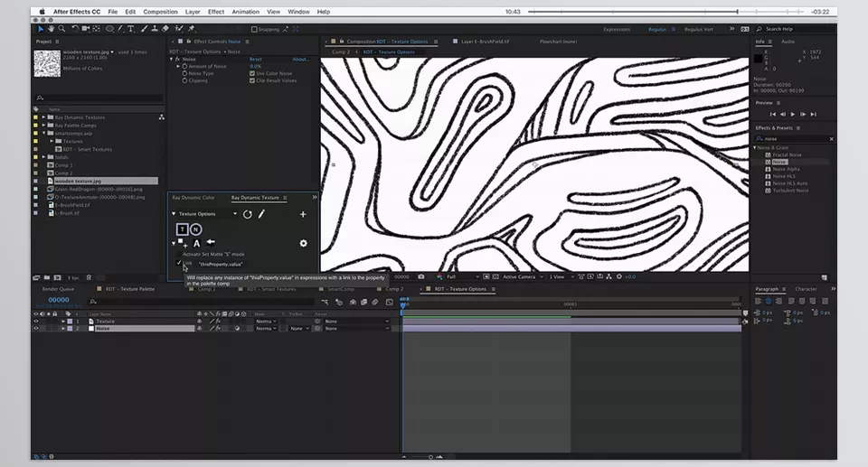The height and width of the screenshot is (467, 868).
Task: Collapse the smartcomps.aep folder
Action: pyautogui.click(x=43, y=134)
